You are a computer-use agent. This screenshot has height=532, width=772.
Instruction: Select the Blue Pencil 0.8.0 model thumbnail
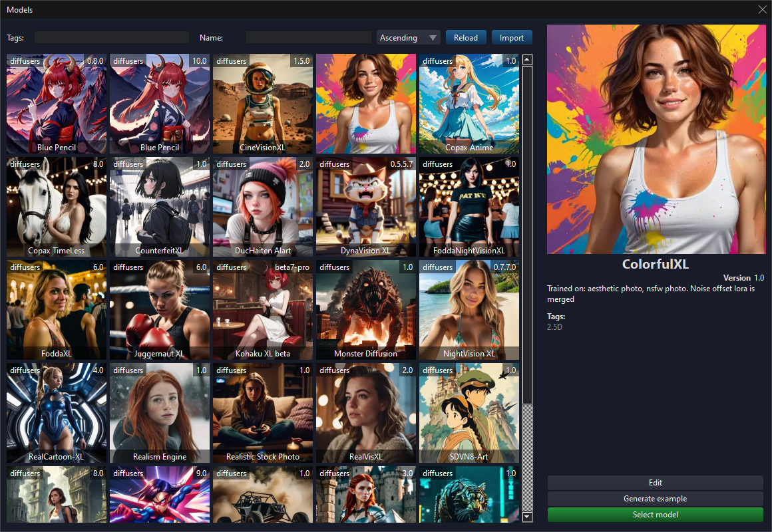pyautogui.click(x=57, y=104)
